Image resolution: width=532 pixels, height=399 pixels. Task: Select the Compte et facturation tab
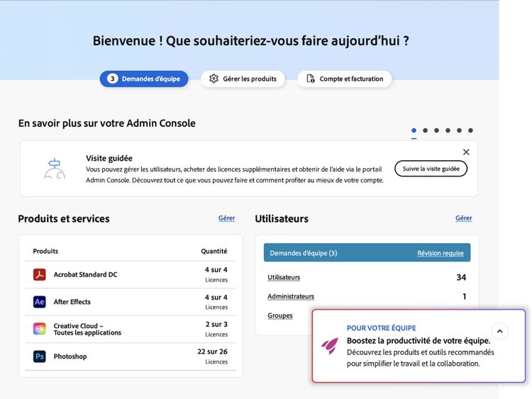(x=344, y=79)
